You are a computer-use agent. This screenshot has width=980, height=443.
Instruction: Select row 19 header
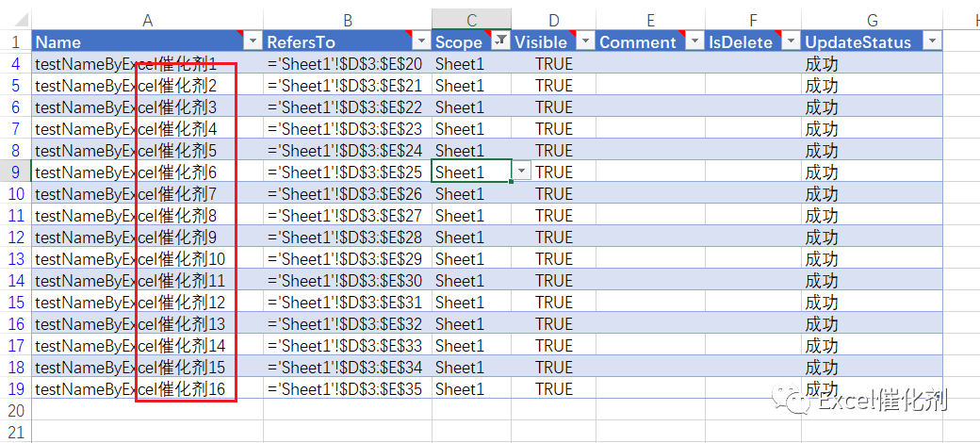point(16,388)
